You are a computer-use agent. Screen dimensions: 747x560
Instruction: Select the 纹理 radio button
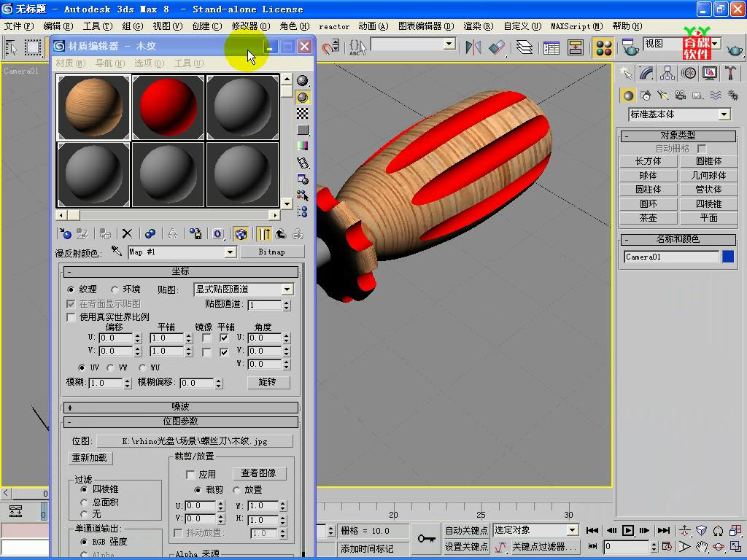click(71, 289)
